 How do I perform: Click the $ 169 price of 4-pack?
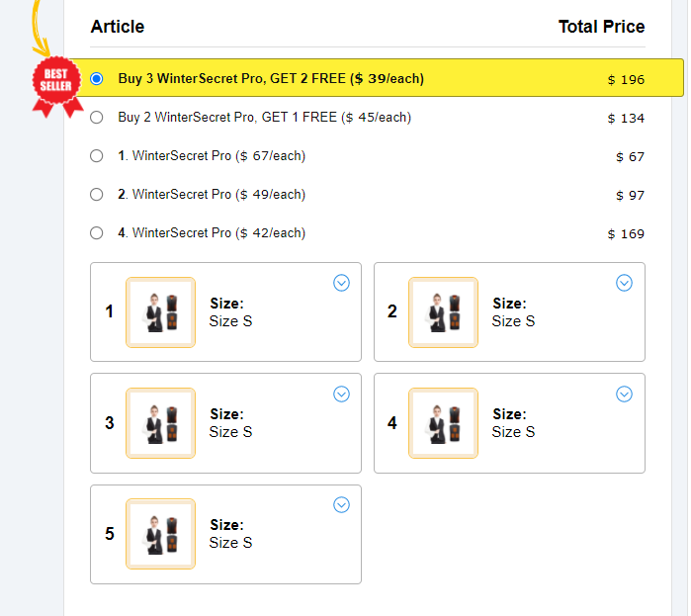626,233
